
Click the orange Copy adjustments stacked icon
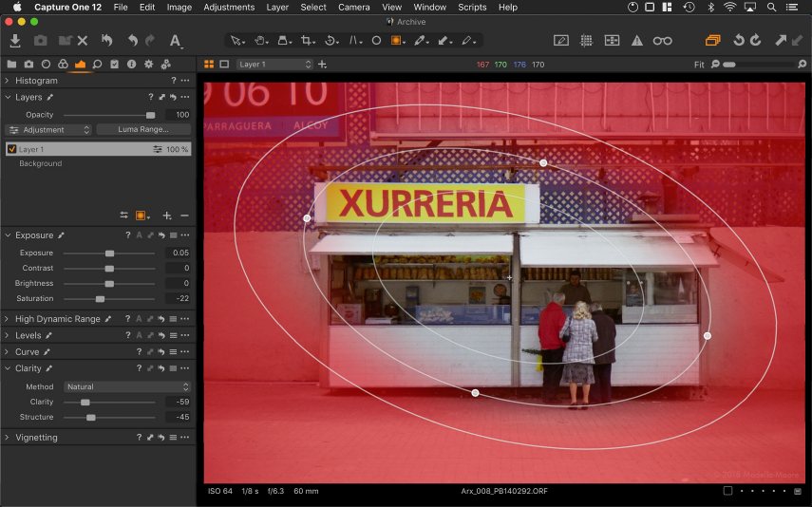point(712,41)
